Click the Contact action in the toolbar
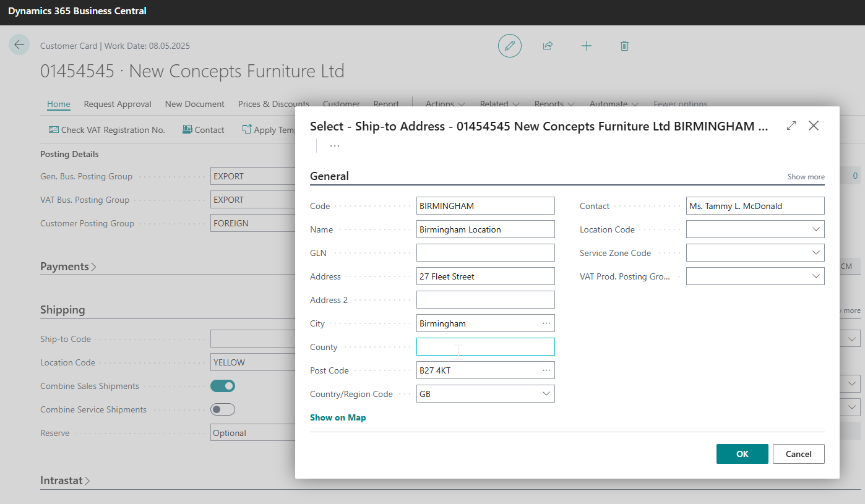865x504 pixels. click(204, 130)
